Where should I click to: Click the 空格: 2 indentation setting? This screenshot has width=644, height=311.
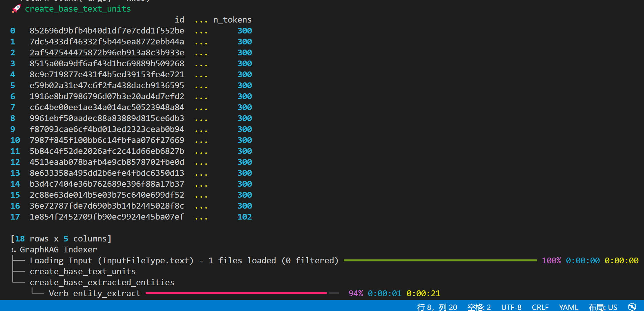coord(479,307)
